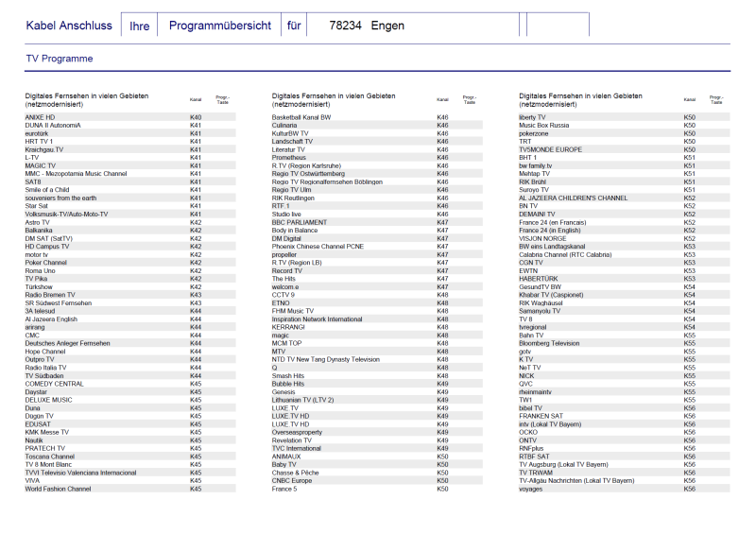Select 'souveniers from the earth' row

(130, 198)
